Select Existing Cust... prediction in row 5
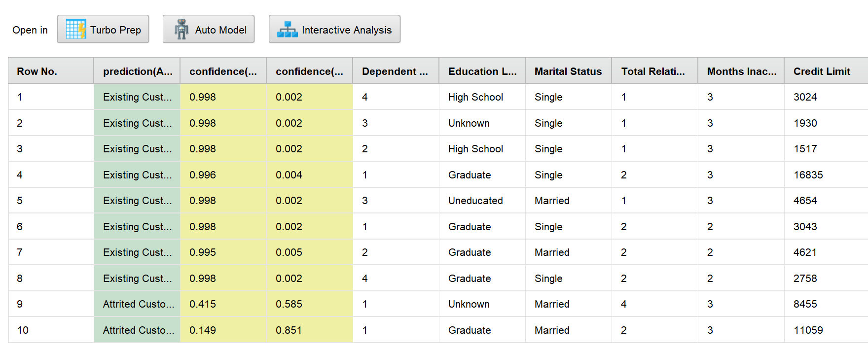Screen dimensions: 868x350 pyautogui.click(x=137, y=201)
